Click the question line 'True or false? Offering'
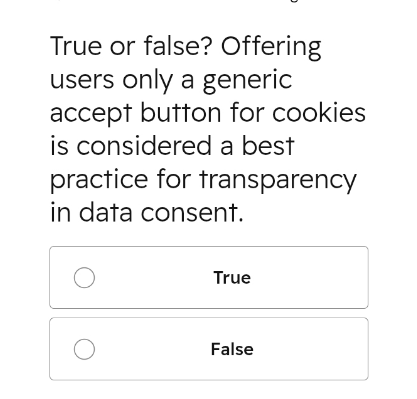Image resolution: width=417 pixels, height=399 pixels. pyautogui.click(x=186, y=46)
